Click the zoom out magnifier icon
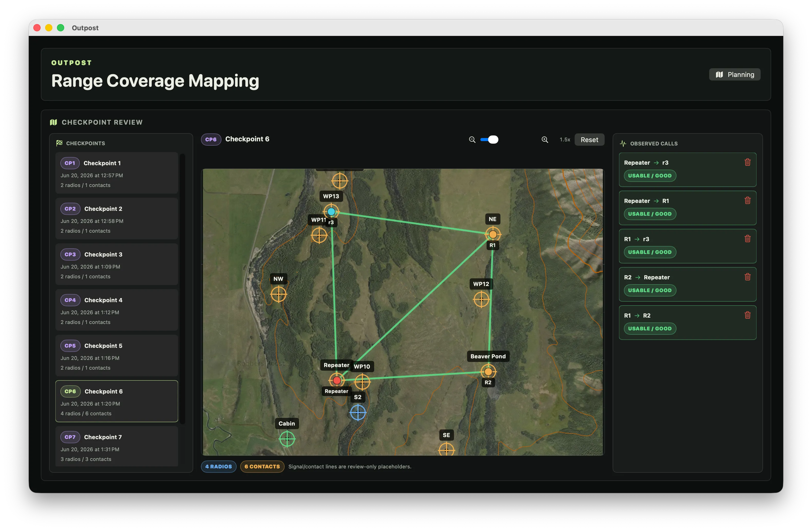This screenshot has height=531, width=812. coord(472,140)
